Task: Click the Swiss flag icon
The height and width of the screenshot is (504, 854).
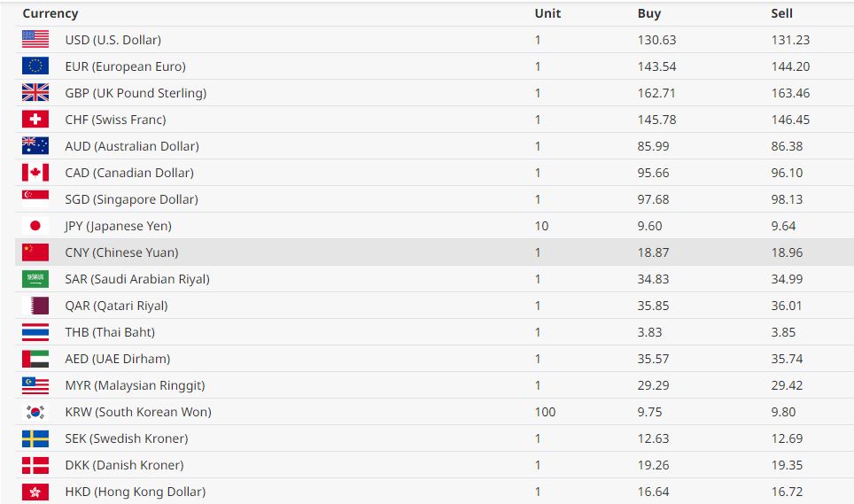Action: click(35, 120)
